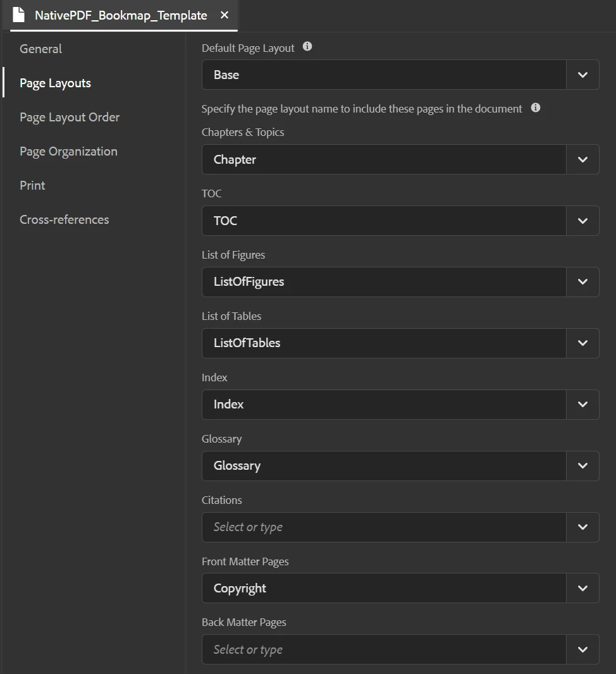Click the document icon on NativePDF_Bookmap_Template tab
616x674 pixels.
click(x=19, y=15)
